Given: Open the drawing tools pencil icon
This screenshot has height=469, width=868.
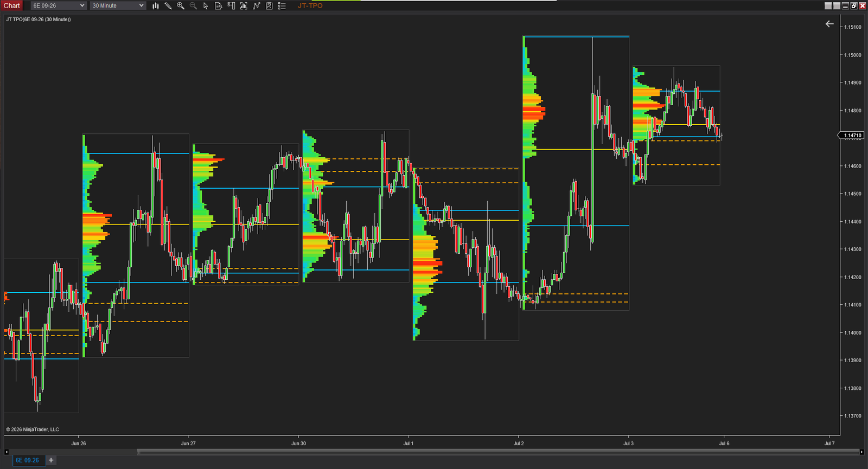Looking at the screenshot, I should pos(168,5).
